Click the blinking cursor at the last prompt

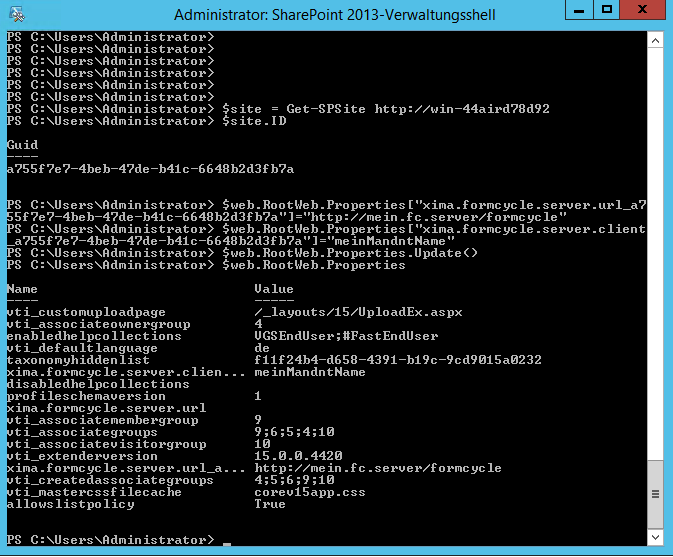pyautogui.click(x=227, y=543)
